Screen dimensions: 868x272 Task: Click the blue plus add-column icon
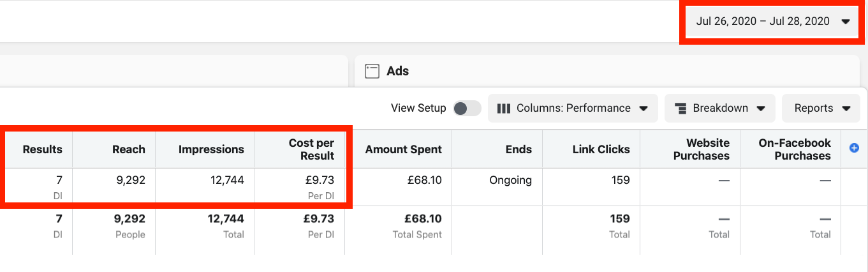pyautogui.click(x=855, y=148)
